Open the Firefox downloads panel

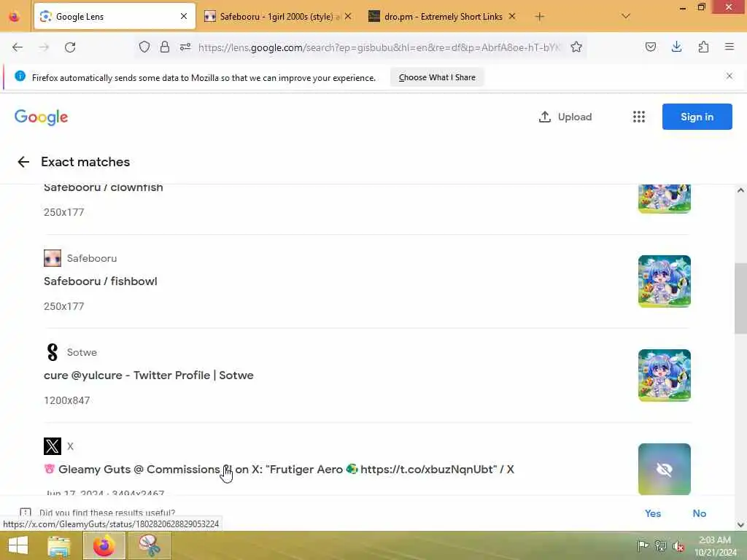click(x=676, y=47)
